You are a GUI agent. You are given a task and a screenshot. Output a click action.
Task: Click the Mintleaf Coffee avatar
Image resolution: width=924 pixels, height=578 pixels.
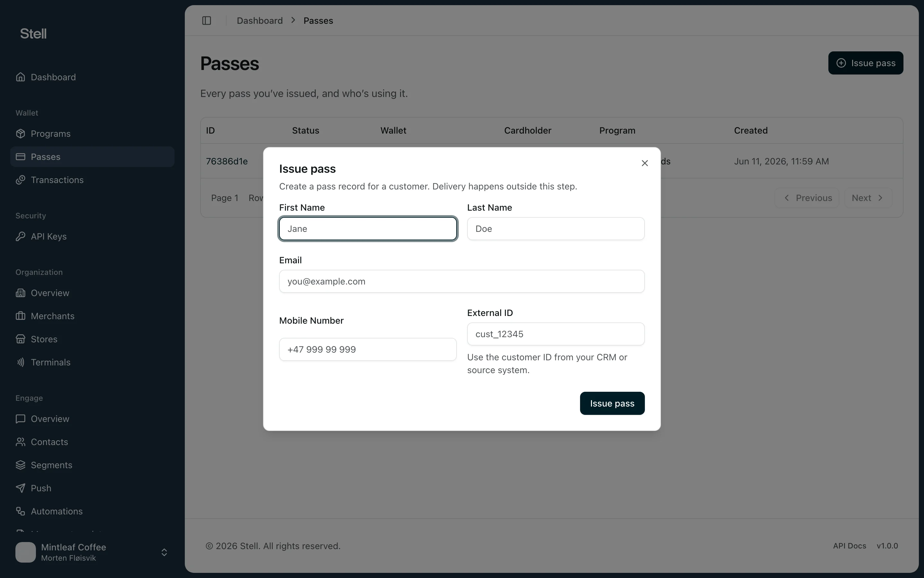tap(26, 552)
